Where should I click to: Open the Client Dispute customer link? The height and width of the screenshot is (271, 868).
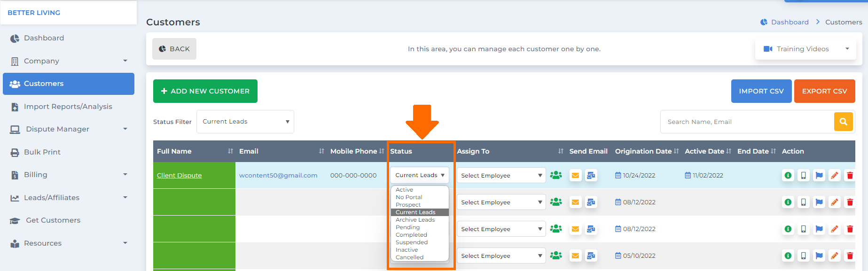[179, 175]
